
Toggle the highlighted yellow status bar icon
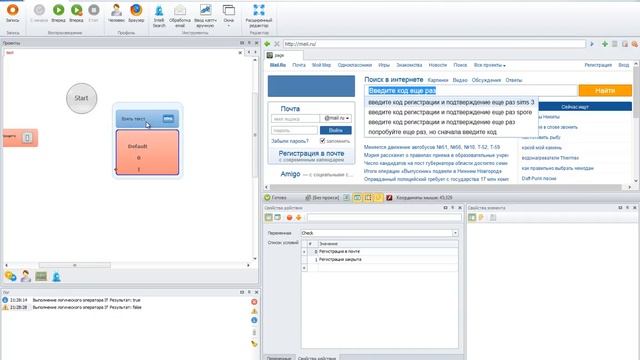pyautogui.click(x=378, y=198)
